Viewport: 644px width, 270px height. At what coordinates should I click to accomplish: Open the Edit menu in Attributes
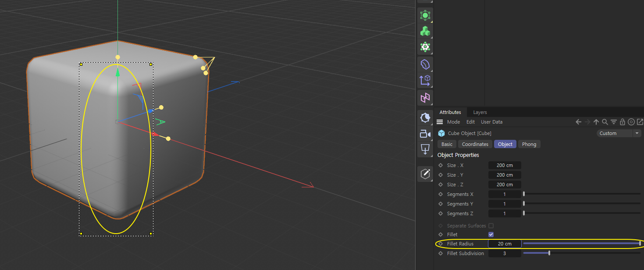tap(470, 122)
